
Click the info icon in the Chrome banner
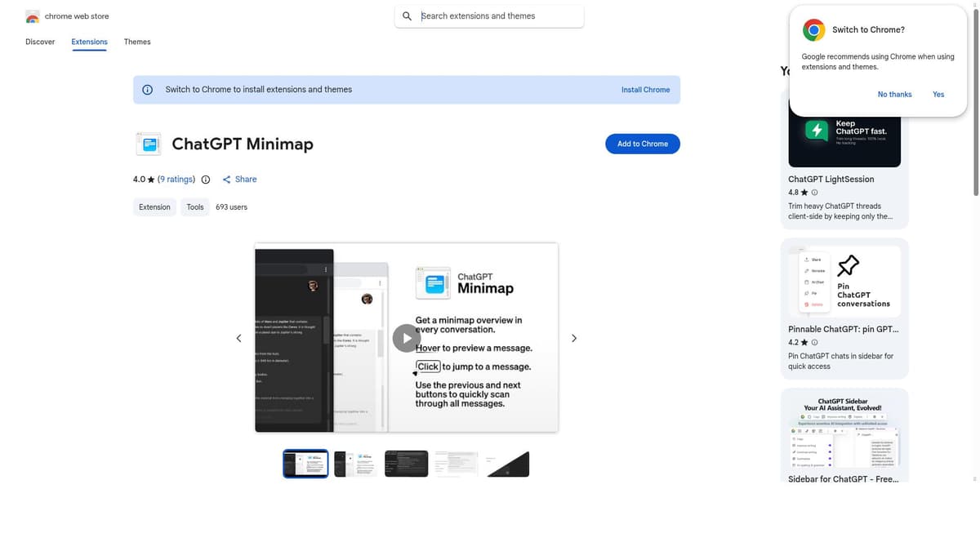tap(148, 90)
